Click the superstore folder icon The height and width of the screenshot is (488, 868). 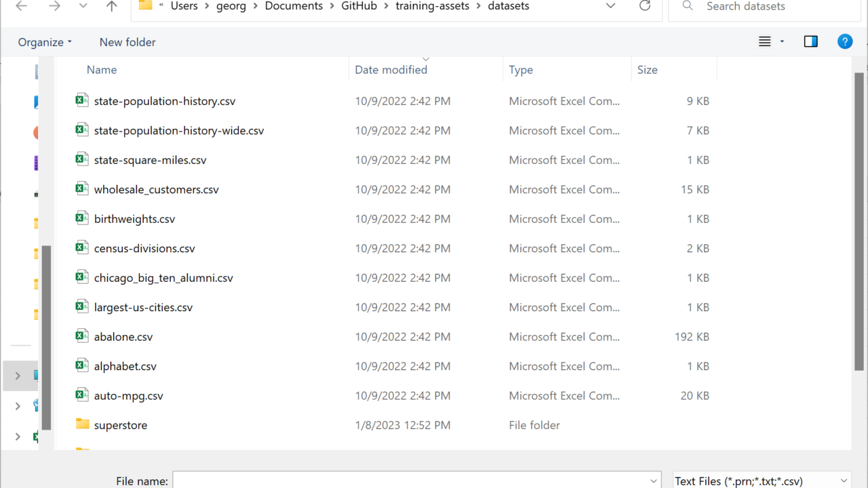(82, 424)
